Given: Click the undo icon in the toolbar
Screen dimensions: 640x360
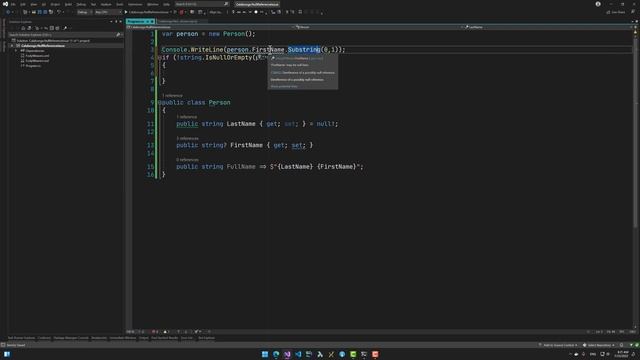Looking at the screenshot, I should click(x=58, y=12).
